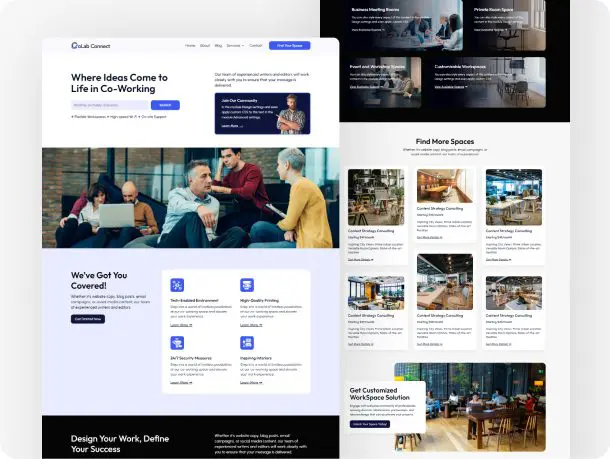Click Learn More in Join Our Community card
610x459 pixels.
[231, 127]
